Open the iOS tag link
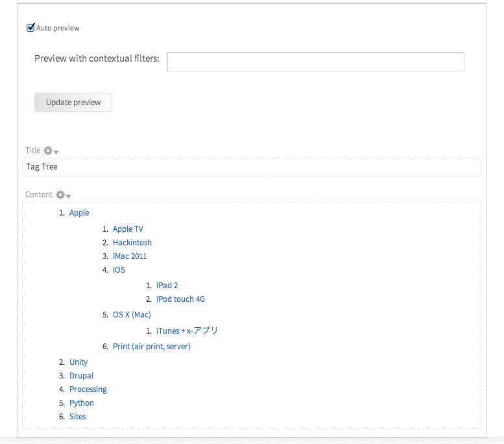 (x=119, y=269)
